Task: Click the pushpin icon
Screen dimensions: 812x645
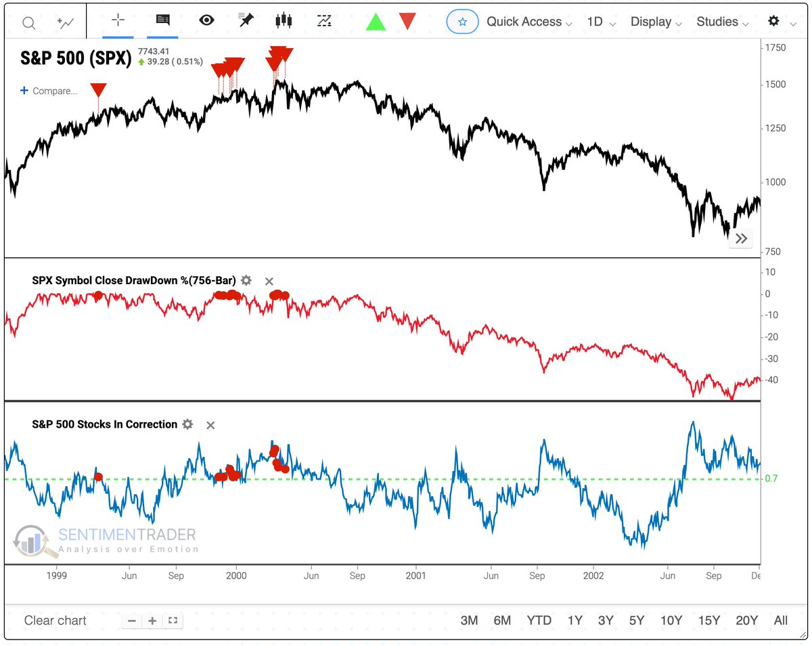Action: [x=246, y=20]
